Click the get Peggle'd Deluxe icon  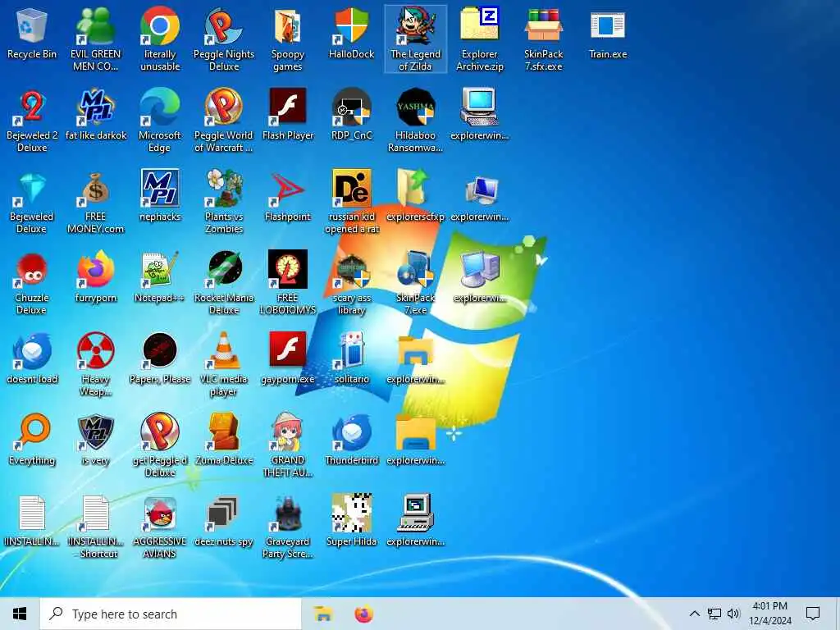coord(160,431)
